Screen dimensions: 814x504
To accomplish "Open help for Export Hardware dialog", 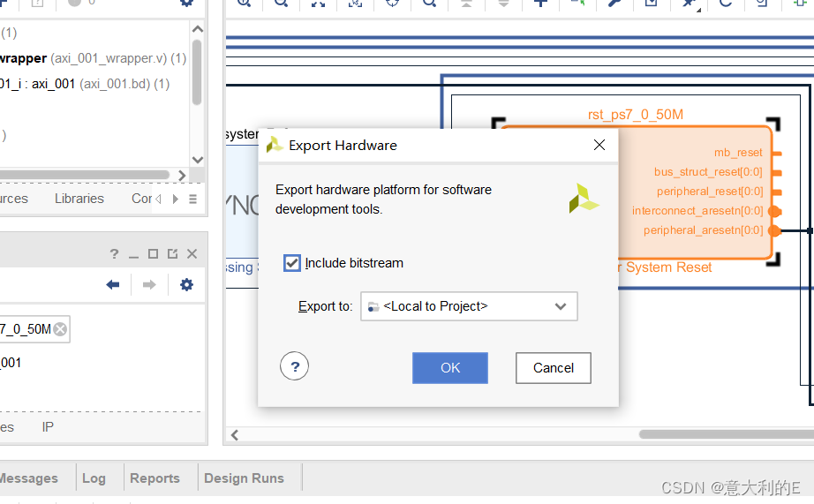I will point(294,366).
